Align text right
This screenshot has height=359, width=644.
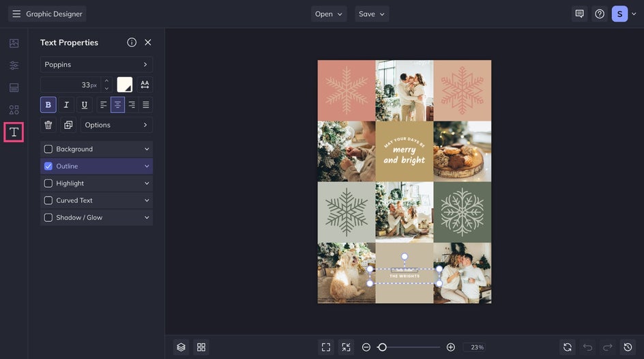pos(132,104)
